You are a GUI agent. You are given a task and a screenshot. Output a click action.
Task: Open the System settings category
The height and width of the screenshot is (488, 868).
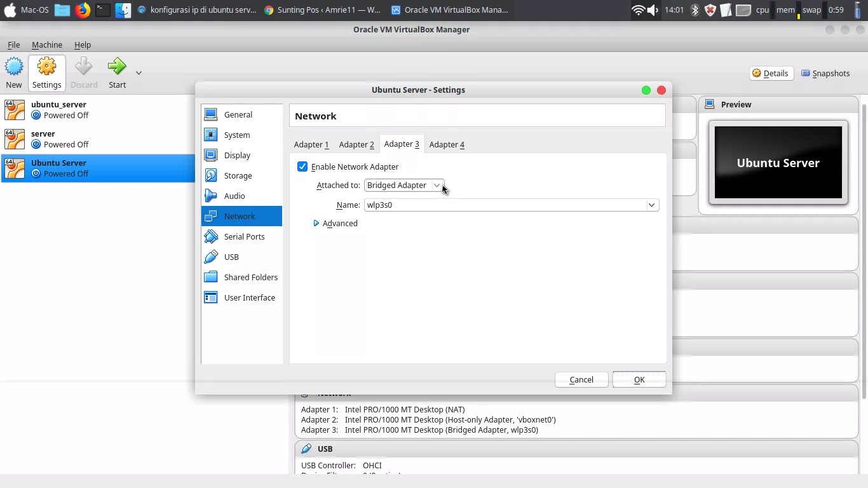(x=241, y=135)
